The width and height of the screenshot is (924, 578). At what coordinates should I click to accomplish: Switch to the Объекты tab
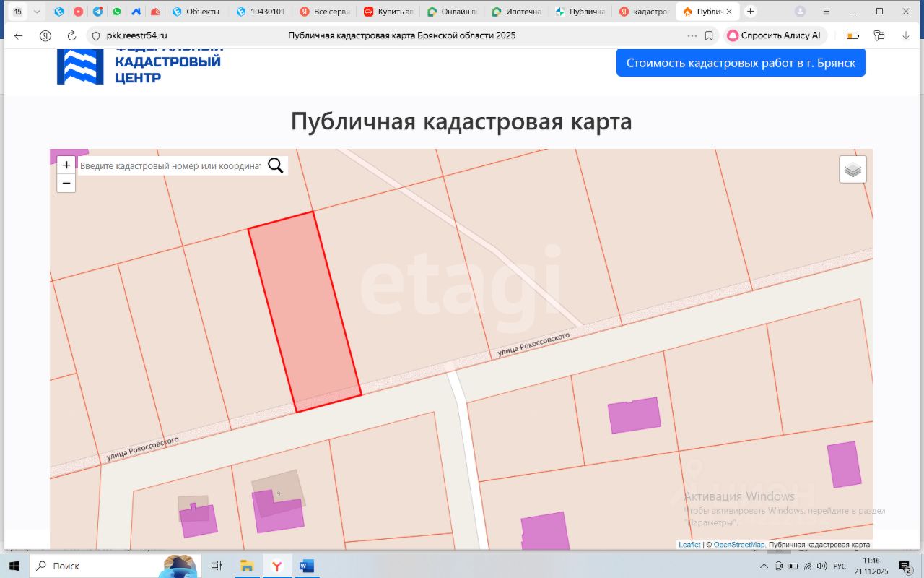coord(197,12)
